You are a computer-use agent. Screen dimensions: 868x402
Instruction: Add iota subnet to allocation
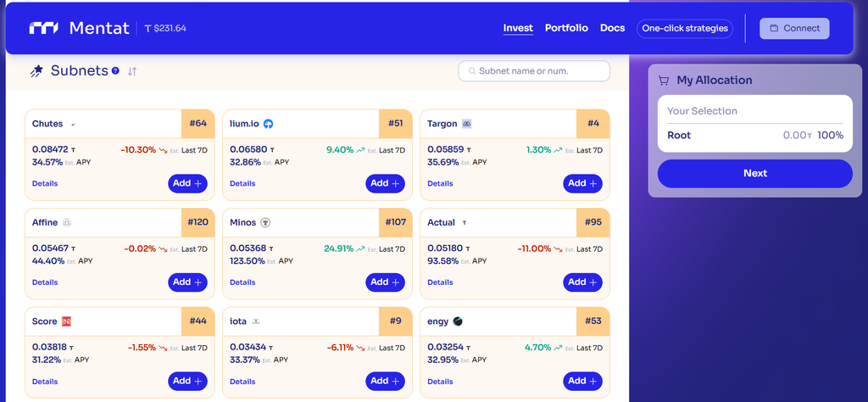point(386,381)
